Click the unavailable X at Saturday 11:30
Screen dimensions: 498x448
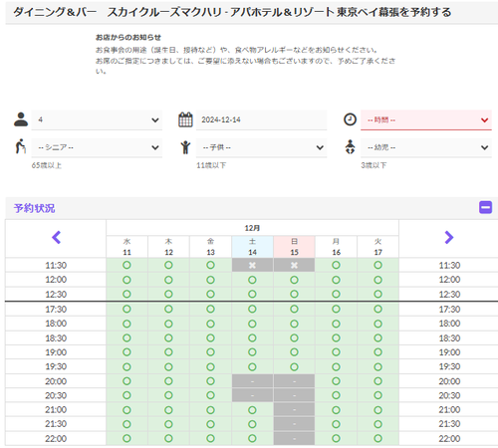[x=252, y=265]
